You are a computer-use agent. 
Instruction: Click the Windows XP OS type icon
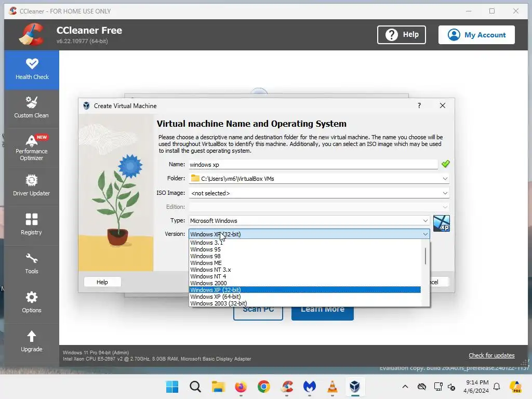tap(442, 223)
